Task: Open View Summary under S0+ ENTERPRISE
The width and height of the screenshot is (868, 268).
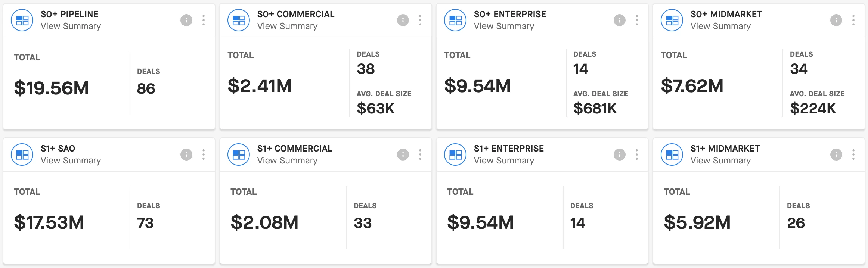Action: click(x=504, y=26)
